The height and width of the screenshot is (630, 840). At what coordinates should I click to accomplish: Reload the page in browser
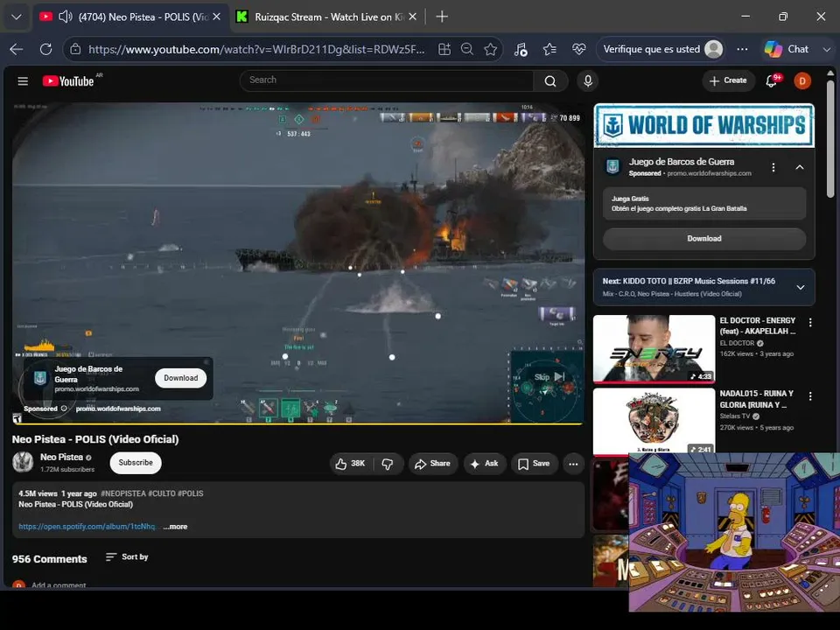[46, 49]
